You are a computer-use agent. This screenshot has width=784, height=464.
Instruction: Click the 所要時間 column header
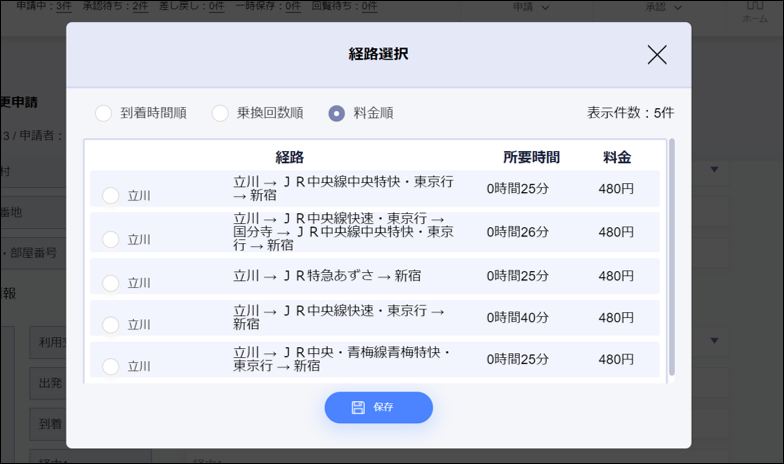point(531,157)
